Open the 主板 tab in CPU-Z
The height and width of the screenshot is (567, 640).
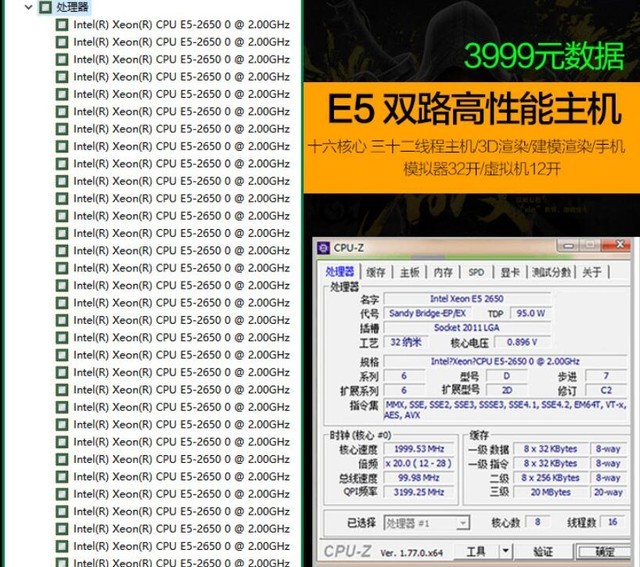tap(410, 272)
